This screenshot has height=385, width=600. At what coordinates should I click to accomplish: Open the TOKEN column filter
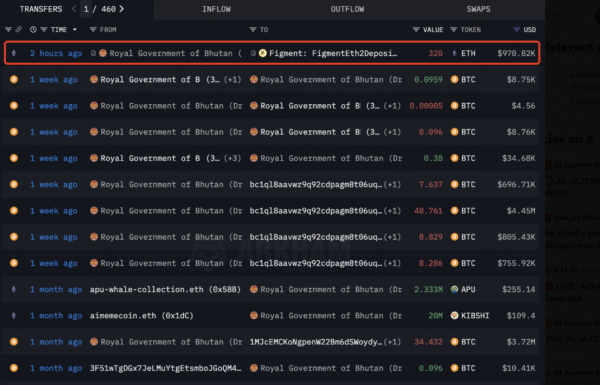453,29
